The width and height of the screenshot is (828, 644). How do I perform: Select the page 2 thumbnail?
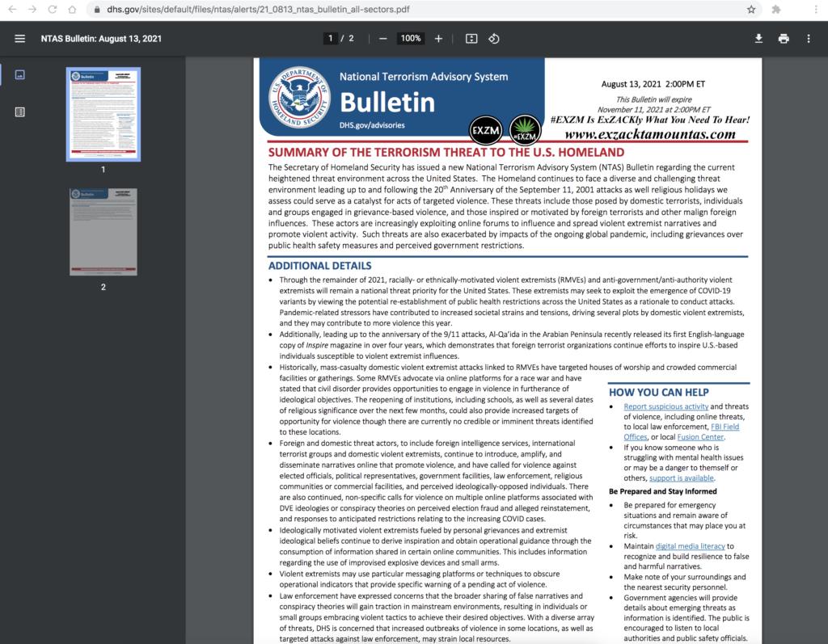coord(103,232)
